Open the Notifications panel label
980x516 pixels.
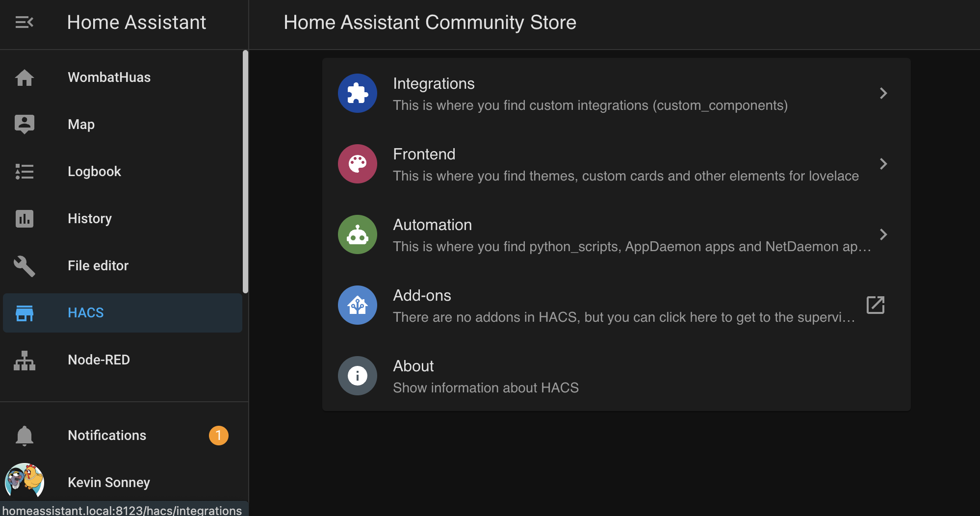pyautogui.click(x=107, y=436)
